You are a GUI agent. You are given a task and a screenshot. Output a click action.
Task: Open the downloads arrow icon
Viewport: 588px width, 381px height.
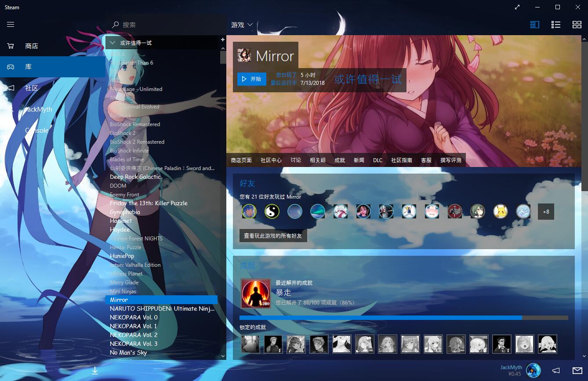[95, 370]
